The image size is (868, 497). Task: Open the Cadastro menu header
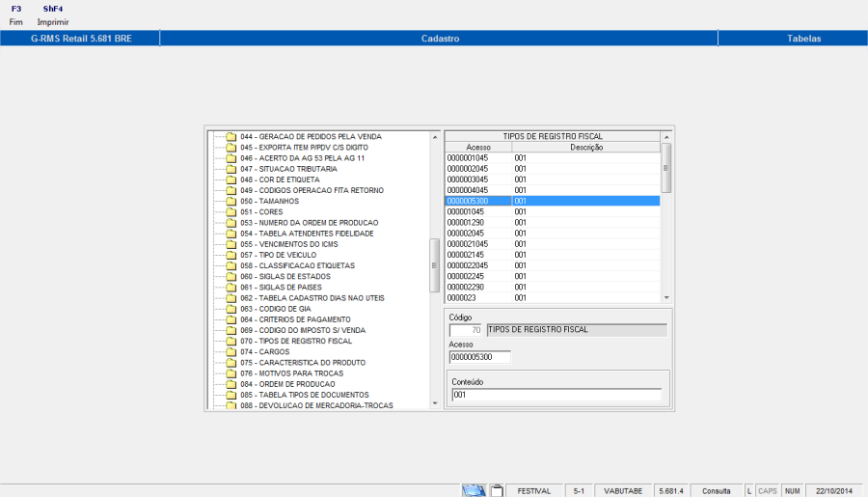coord(440,39)
